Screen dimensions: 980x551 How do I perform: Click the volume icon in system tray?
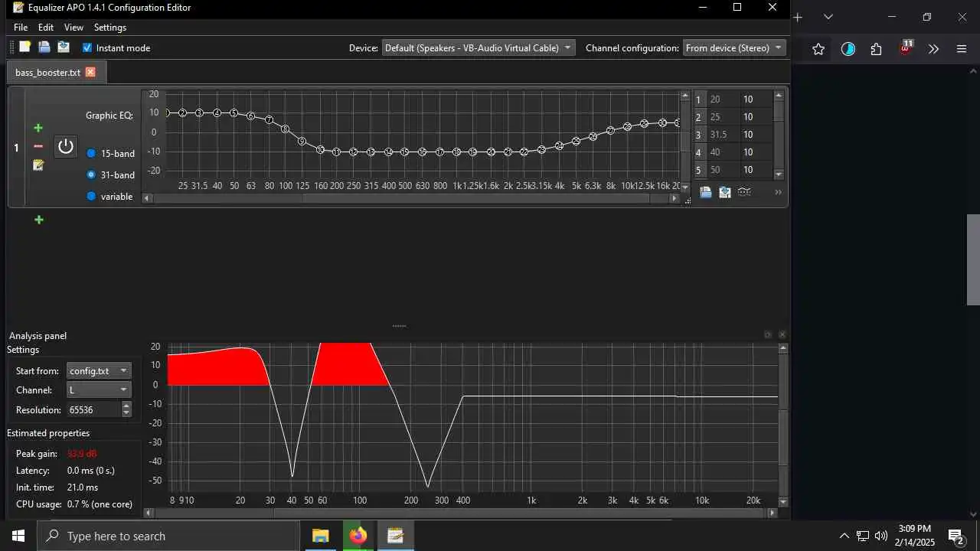[x=881, y=536]
